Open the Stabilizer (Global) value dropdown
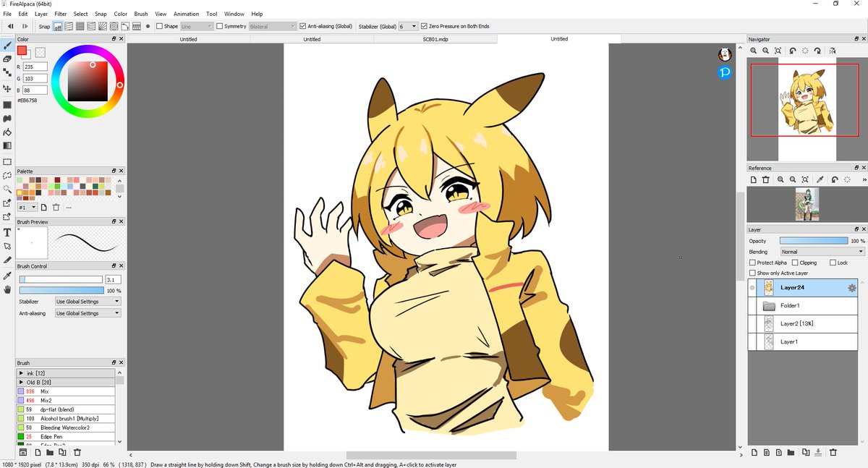Screen dimensions: 868x468 [x=408, y=26]
